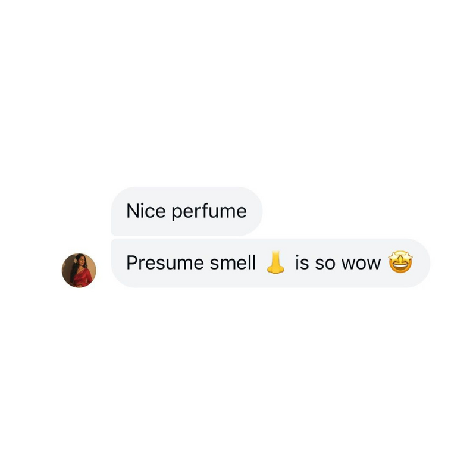The image size is (476, 476).
Task: Click the word "so" in second message
Action: tap(325, 264)
